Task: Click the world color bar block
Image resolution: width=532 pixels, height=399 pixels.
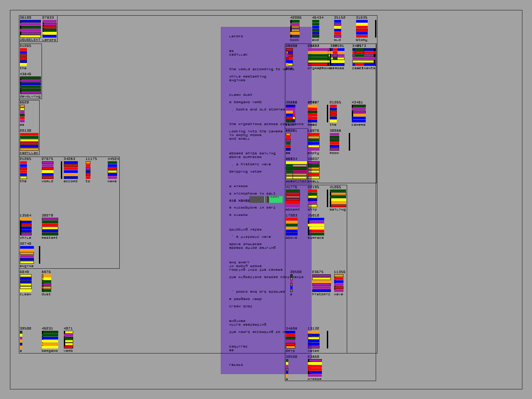Action: click(48, 170)
